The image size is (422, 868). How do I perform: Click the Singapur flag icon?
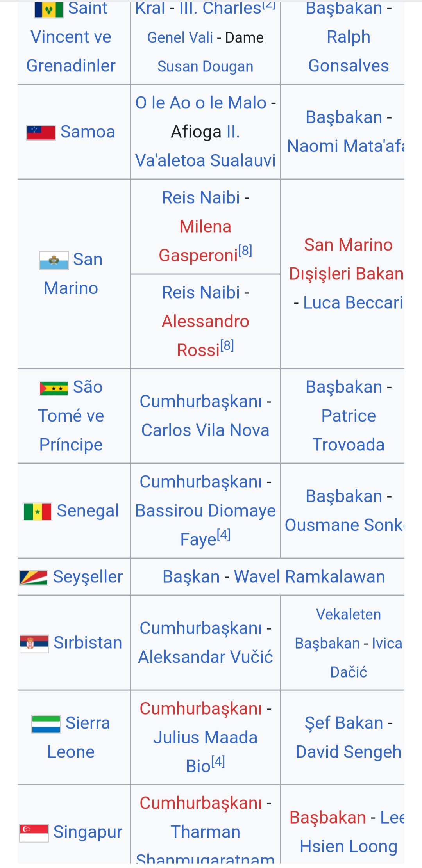click(34, 833)
